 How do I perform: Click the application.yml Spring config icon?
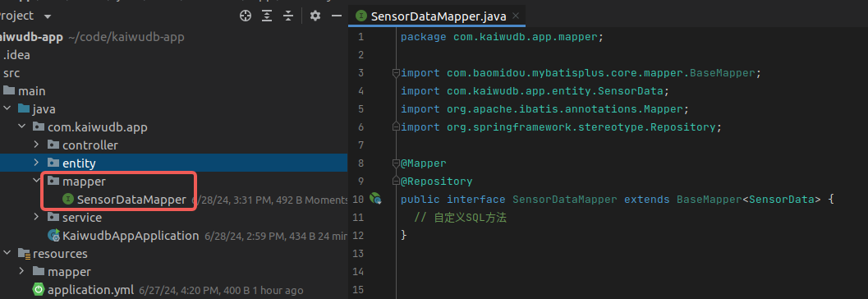(39, 290)
